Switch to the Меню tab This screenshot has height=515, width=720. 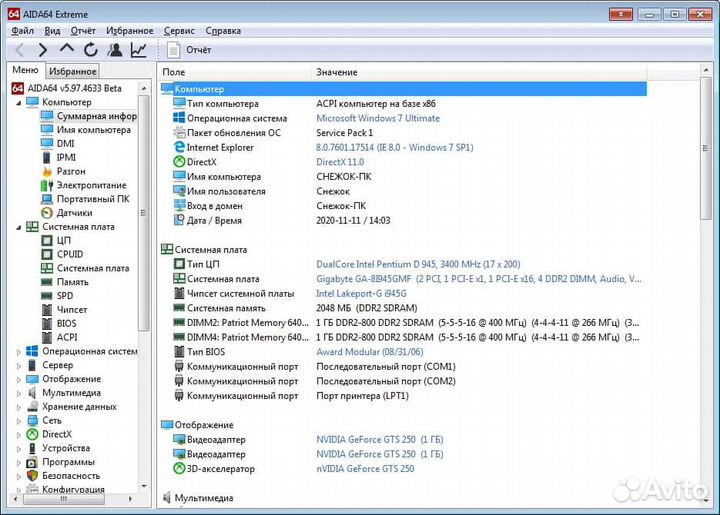(x=25, y=70)
